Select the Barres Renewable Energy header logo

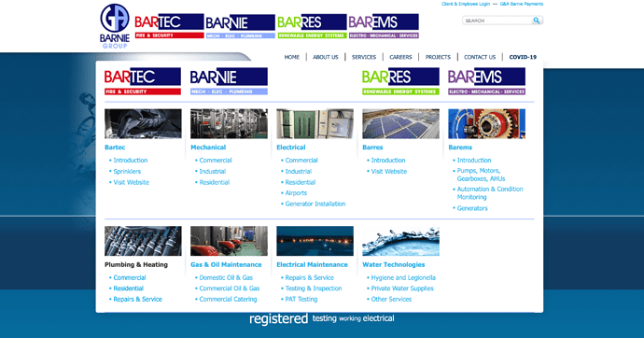(312, 26)
